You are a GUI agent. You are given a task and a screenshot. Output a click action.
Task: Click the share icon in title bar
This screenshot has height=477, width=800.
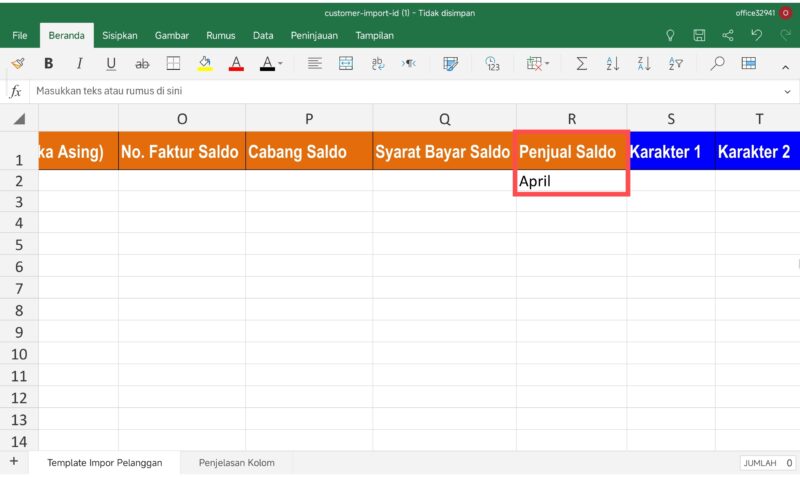click(x=728, y=35)
